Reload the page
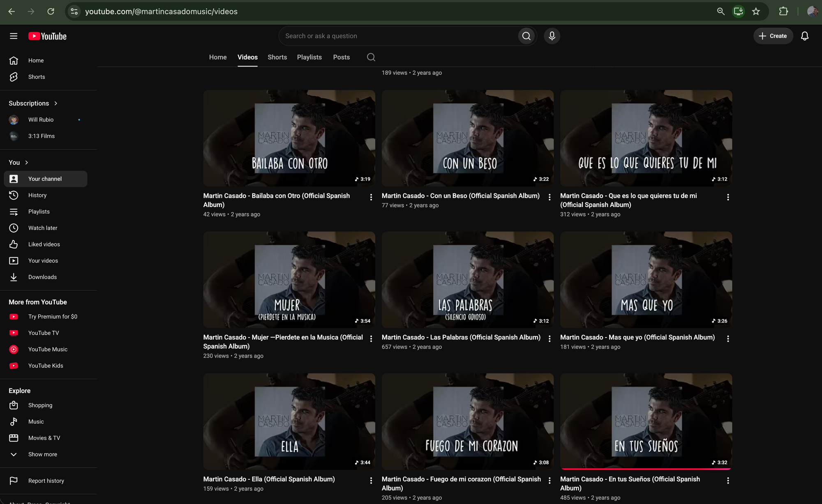The width and height of the screenshot is (822, 504). [x=51, y=12]
